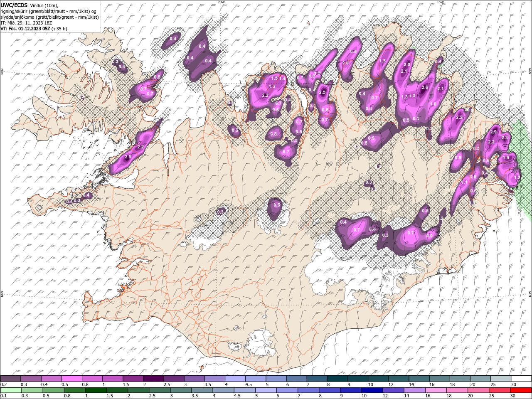Select the '2.9' snowfall value on the map

point(493,132)
